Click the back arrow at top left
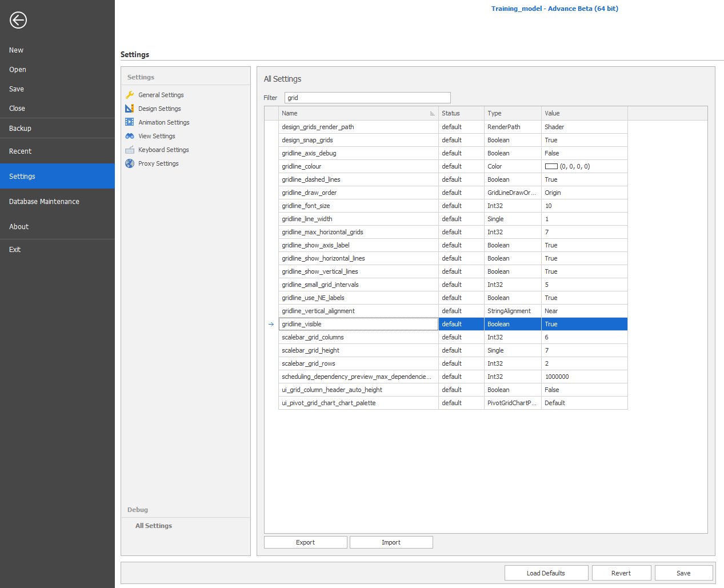The width and height of the screenshot is (724, 588). pyautogui.click(x=18, y=20)
